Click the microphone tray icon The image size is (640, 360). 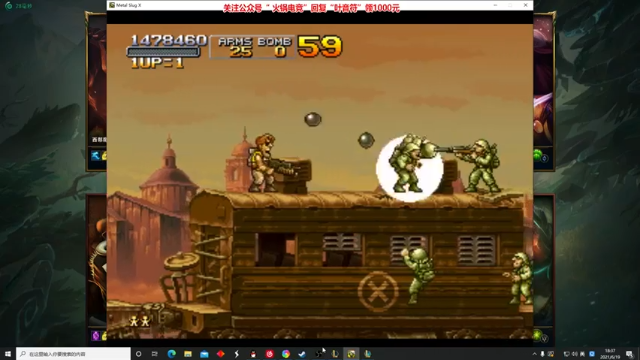click(x=542, y=354)
